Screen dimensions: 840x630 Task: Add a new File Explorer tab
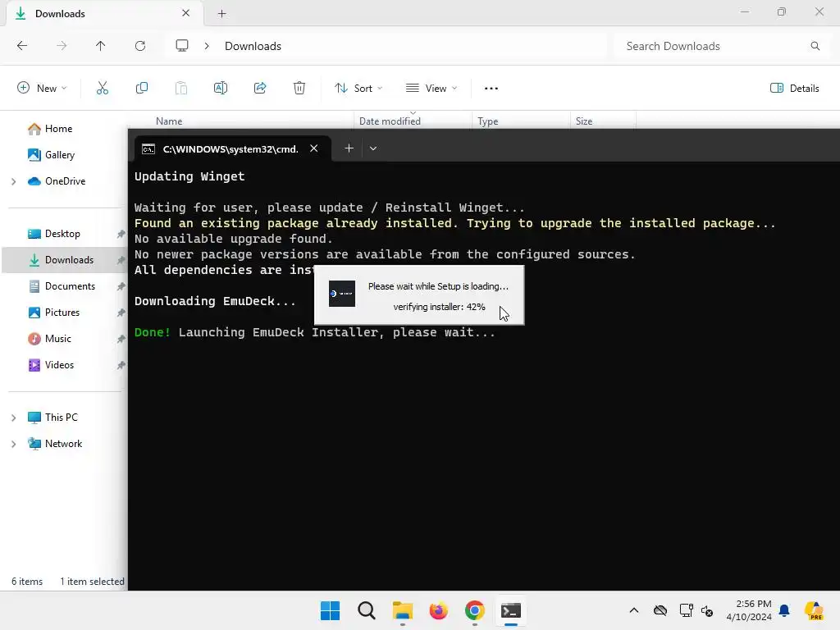(x=221, y=14)
